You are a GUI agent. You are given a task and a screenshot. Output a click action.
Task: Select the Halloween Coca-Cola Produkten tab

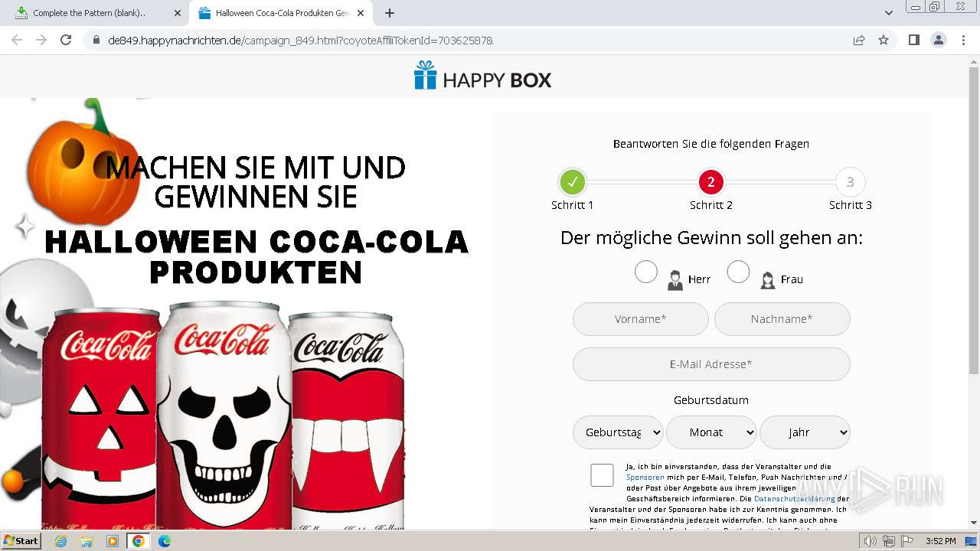coord(281,13)
